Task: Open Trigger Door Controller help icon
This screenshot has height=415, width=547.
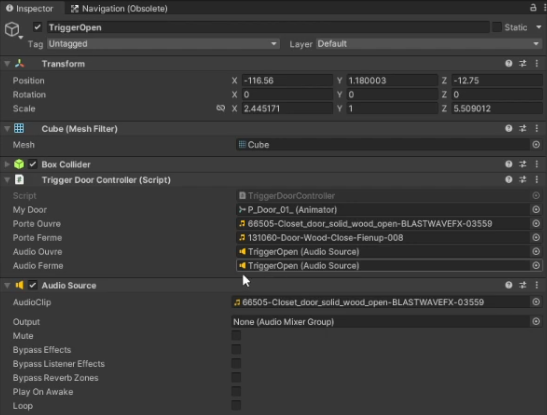Action: point(509,180)
